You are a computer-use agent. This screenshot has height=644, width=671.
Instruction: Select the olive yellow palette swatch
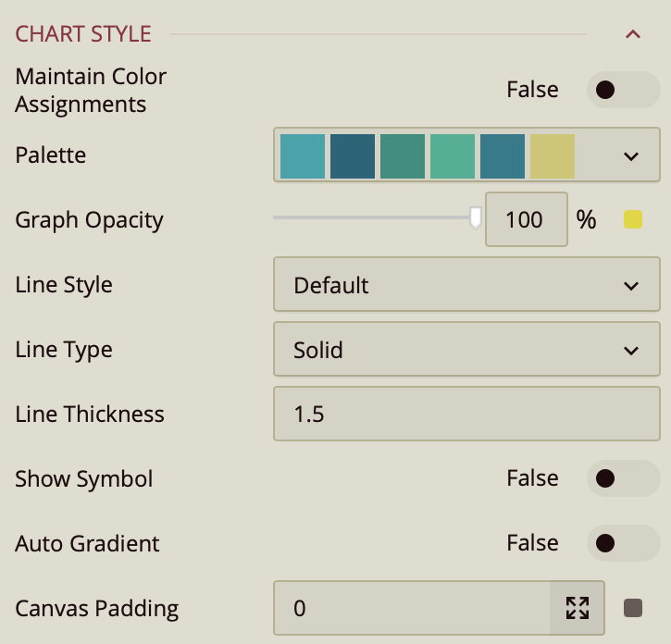pyautogui.click(x=553, y=155)
